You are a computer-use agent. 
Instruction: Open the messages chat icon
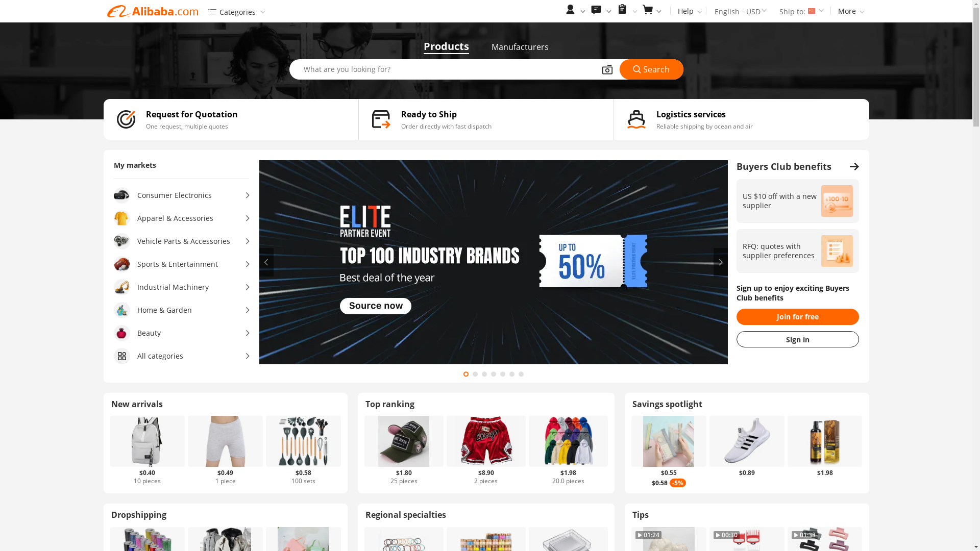pyautogui.click(x=596, y=10)
